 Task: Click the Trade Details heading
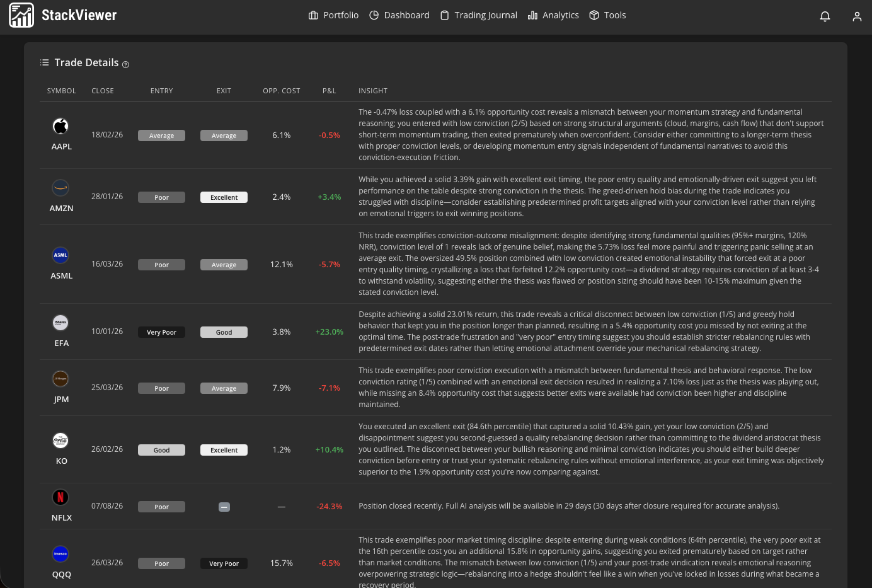click(x=86, y=62)
